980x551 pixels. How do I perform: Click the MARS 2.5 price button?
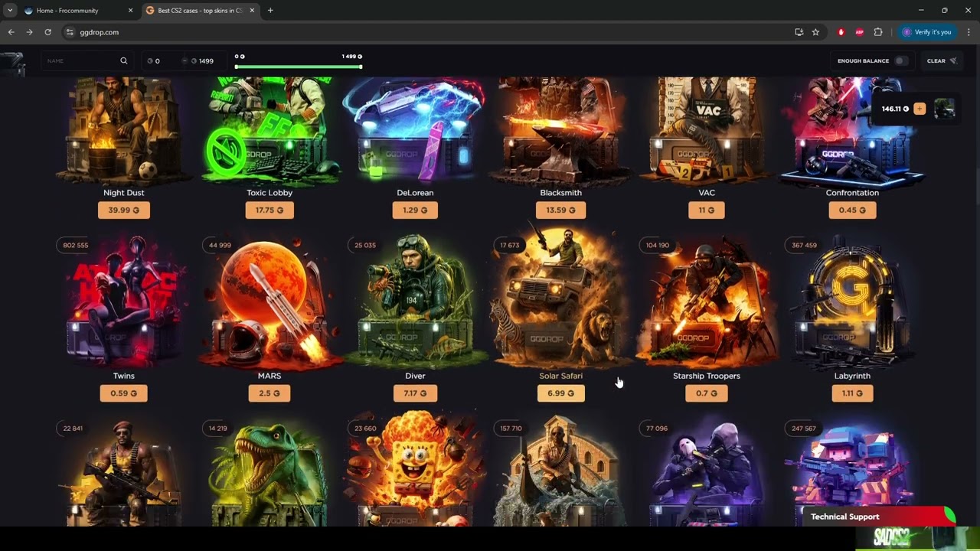tap(269, 393)
